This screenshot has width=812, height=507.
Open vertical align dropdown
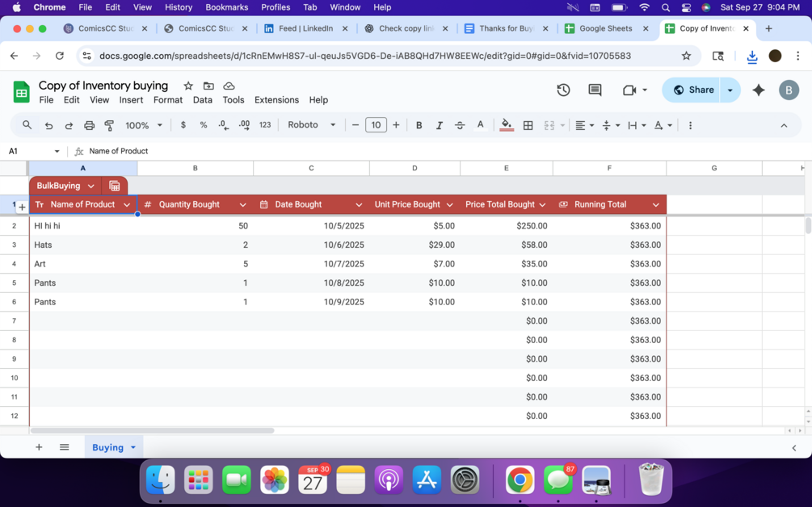[611, 125]
